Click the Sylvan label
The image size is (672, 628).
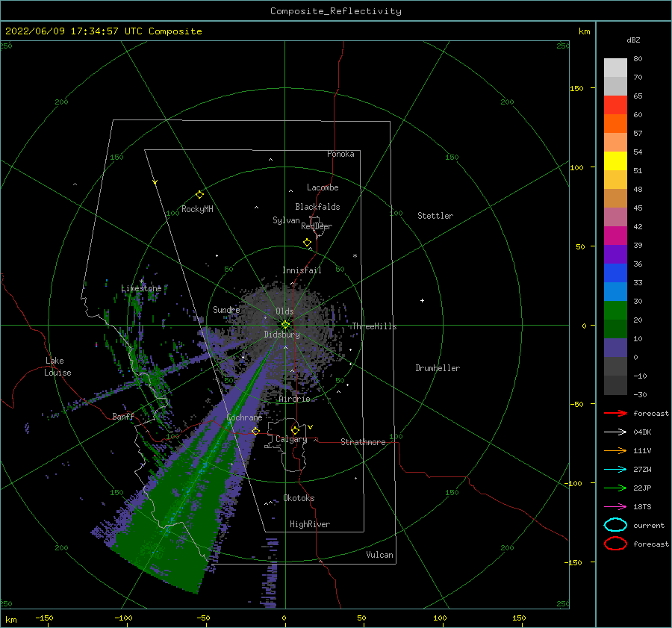[x=286, y=220]
